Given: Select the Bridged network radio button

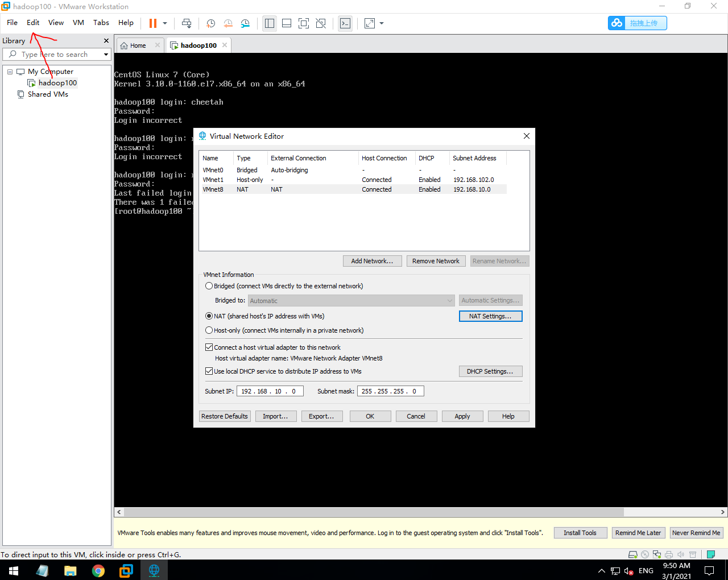Looking at the screenshot, I should coord(209,286).
